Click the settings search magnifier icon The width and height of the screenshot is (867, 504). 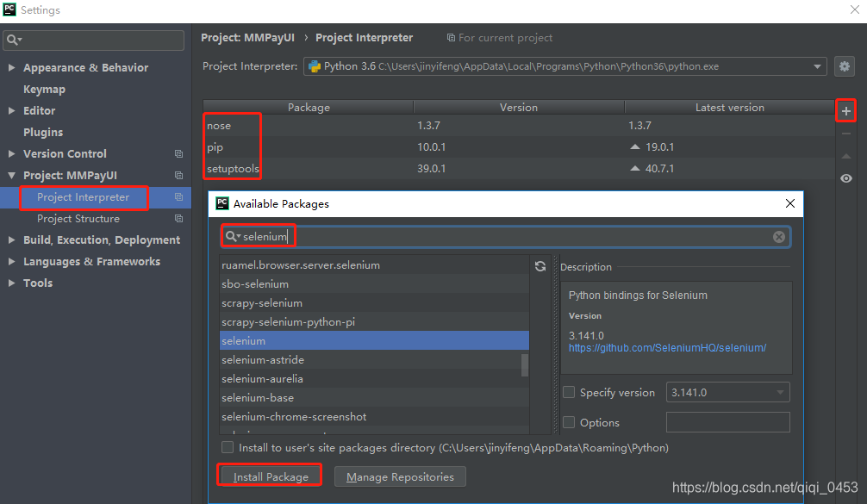14,40
